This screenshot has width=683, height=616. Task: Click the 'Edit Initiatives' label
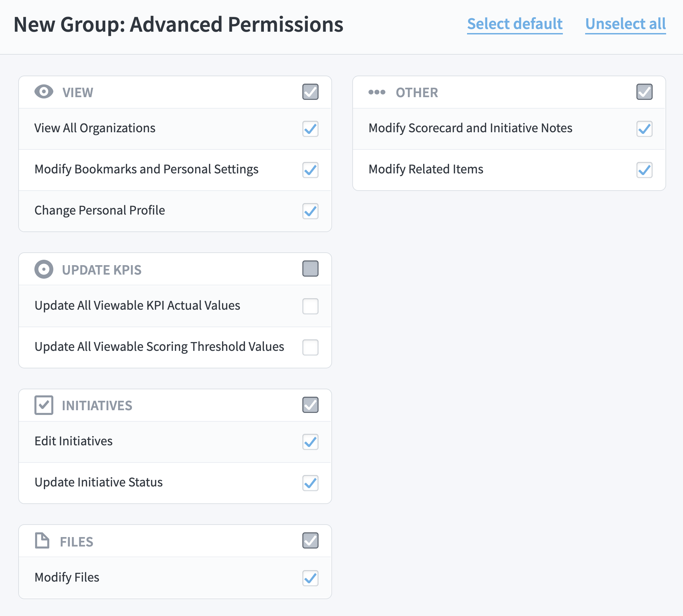pos(74,441)
